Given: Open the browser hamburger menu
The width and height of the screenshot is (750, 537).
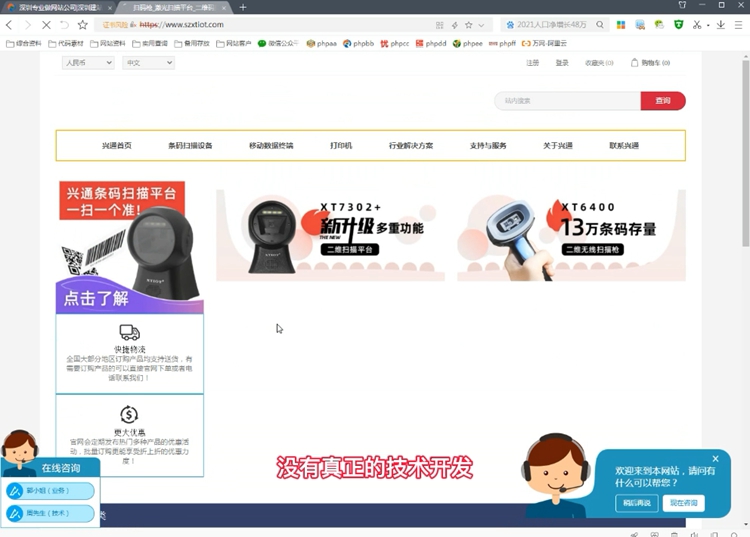Looking at the screenshot, I should coord(739,25).
